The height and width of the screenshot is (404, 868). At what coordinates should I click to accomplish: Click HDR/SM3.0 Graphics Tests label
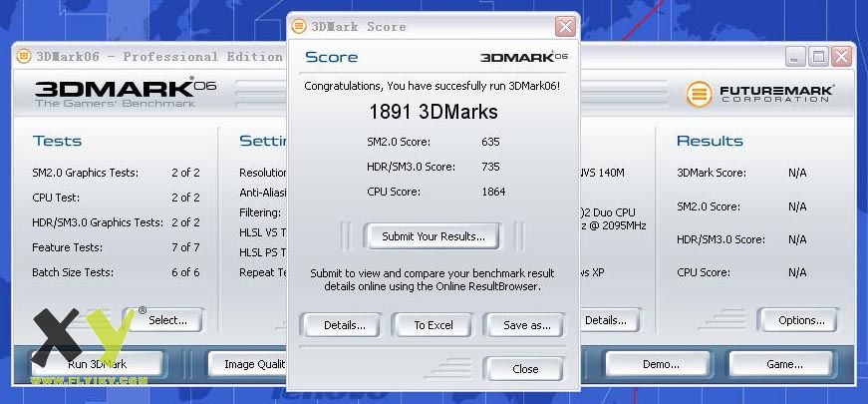tap(98, 222)
